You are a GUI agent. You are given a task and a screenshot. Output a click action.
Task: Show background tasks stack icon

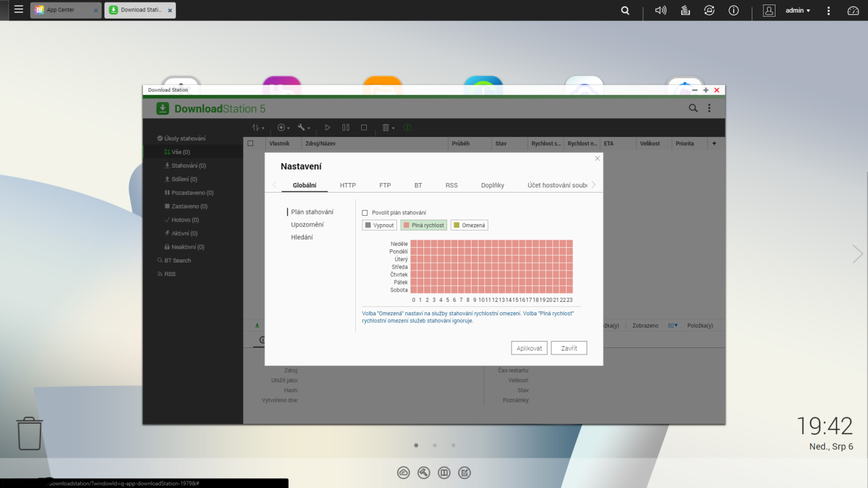point(685,10)
